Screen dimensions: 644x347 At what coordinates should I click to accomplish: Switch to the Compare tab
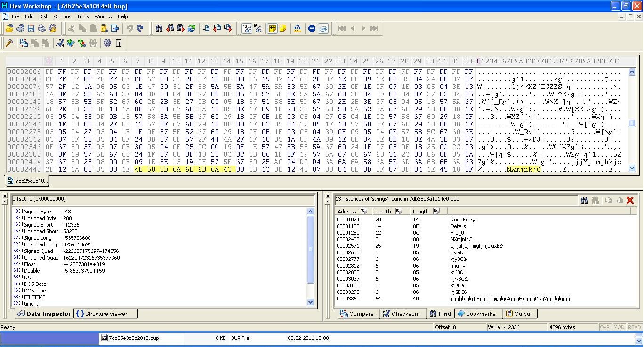coord(357,314)
